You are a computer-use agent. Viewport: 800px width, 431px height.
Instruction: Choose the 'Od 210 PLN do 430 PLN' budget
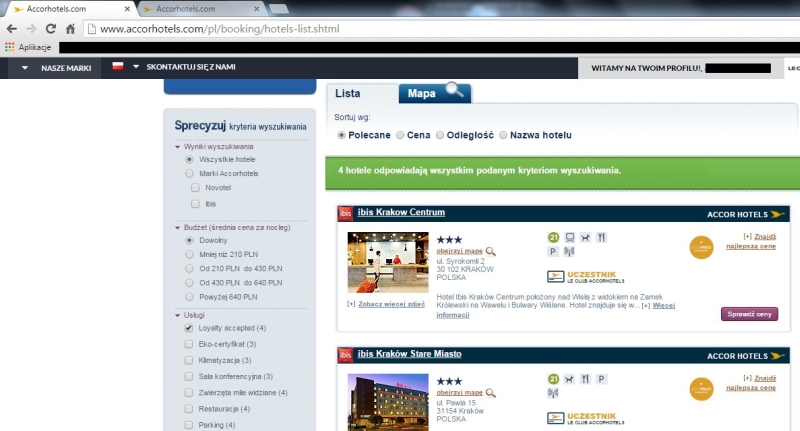coord(189,269)
